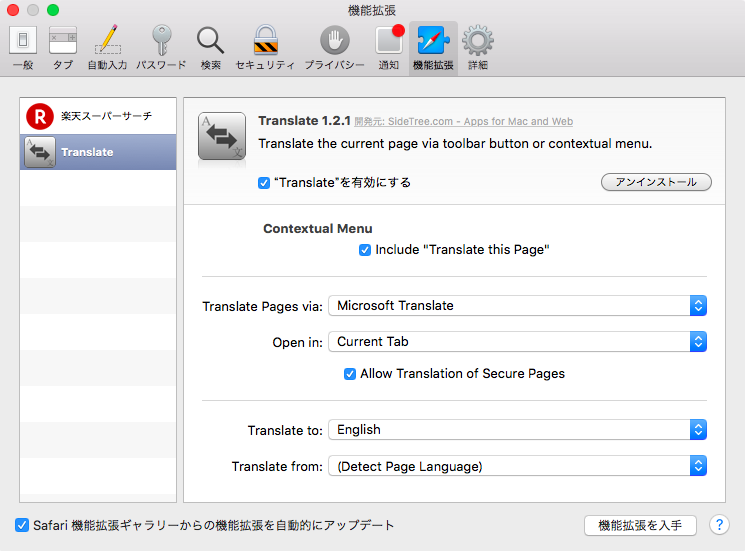The width and height of the screenshot is (745, 551).
Task: Open the セキュリティ (Security) pane
Action: pyautogui.click(x=265, y=48)
